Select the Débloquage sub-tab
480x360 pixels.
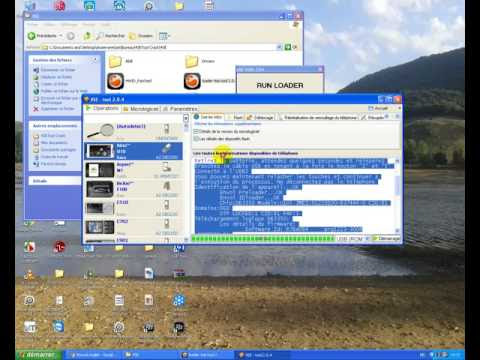click(x=261, y=117)
